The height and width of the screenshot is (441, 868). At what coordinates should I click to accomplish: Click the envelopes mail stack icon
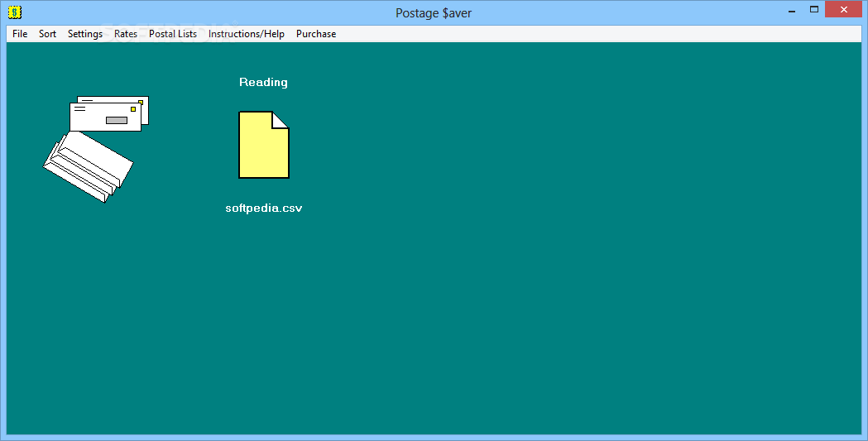tap(96, 150)
